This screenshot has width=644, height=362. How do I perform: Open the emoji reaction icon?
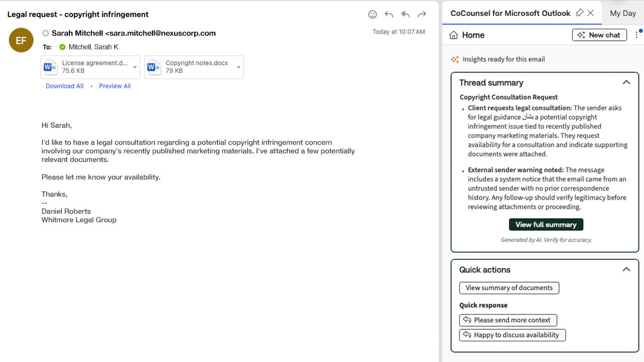[372, 14]
